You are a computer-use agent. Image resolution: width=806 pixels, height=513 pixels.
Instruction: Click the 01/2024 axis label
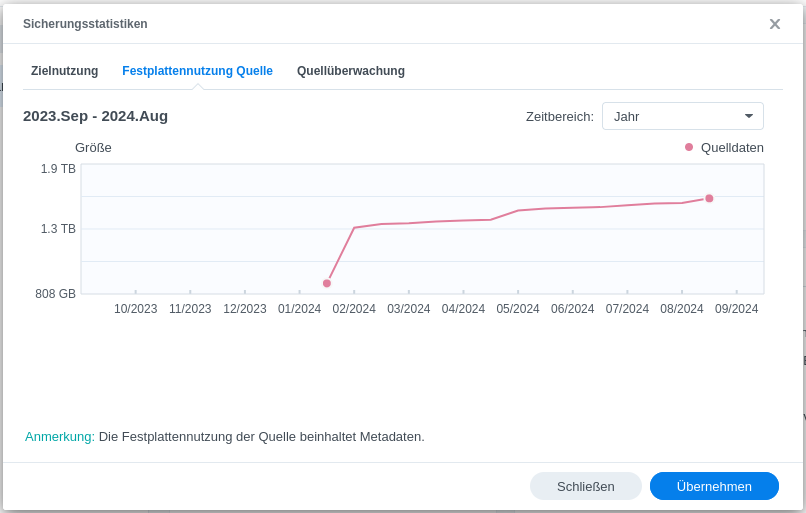click(299, 308)
